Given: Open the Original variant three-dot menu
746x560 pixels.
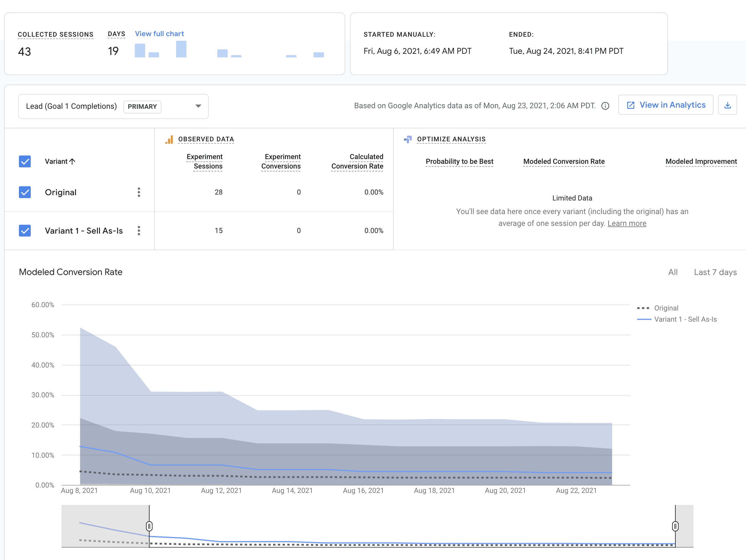Looking at the screenshot, I should [139, 192].
